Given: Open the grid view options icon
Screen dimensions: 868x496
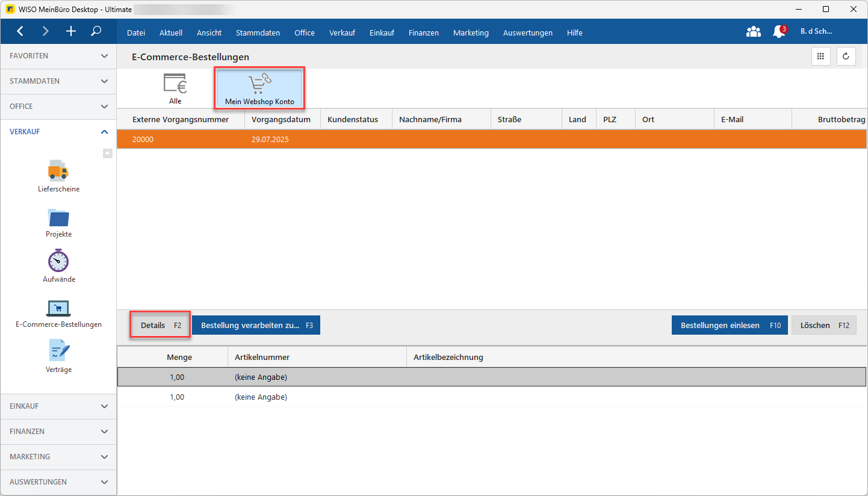Looking at the screenshot, I should (x=820, y=56).
